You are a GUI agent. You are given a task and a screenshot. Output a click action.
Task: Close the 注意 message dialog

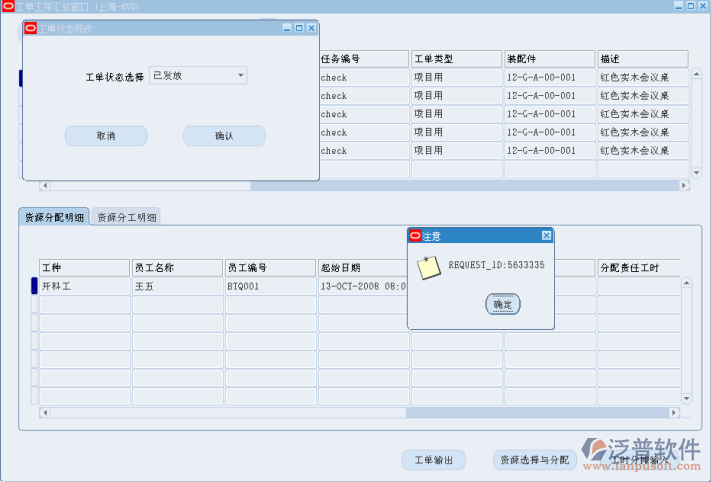pos(546,235)
